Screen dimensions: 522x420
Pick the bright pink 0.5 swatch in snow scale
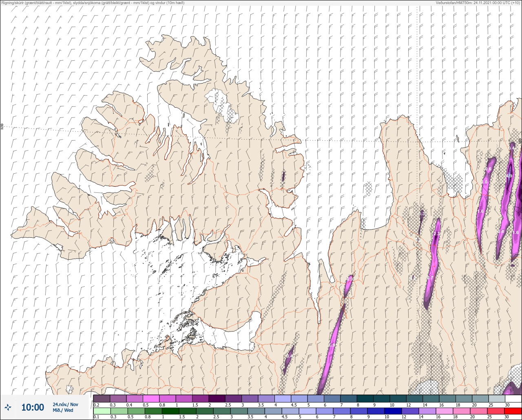(151, 398)
